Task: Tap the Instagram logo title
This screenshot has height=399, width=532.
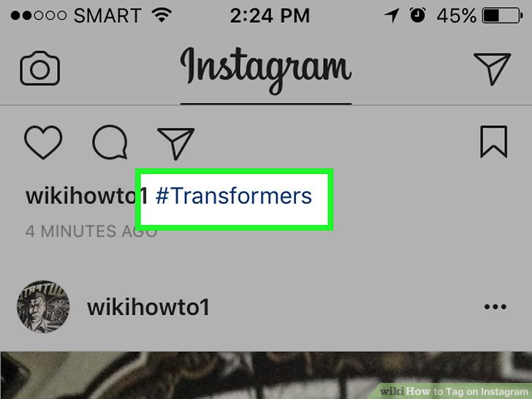Action: 266,70
